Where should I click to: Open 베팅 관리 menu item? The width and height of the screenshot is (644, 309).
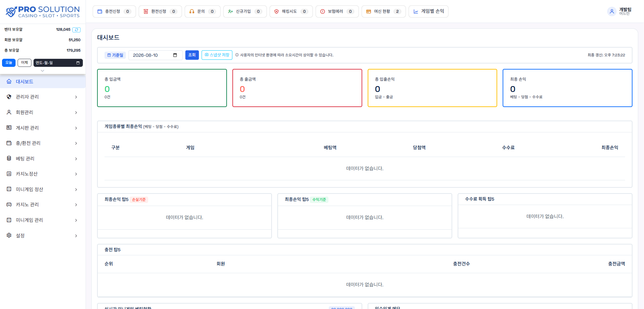click(43, 159)
